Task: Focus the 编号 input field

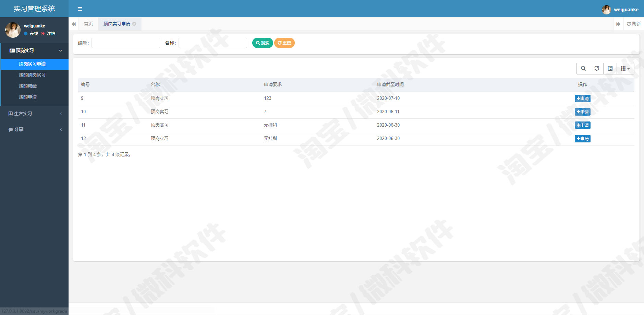Action: click(126, 43)
